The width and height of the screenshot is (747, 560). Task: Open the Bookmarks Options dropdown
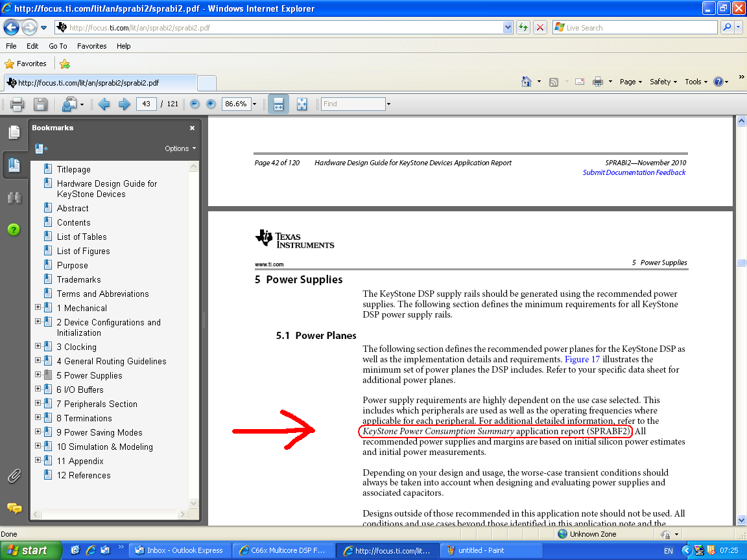click(x=180, y=148)
